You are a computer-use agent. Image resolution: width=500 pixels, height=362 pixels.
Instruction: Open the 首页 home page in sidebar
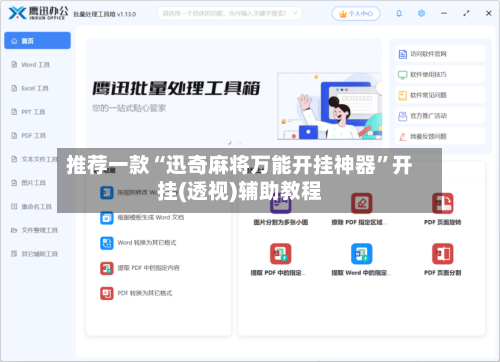pos(37,41)
